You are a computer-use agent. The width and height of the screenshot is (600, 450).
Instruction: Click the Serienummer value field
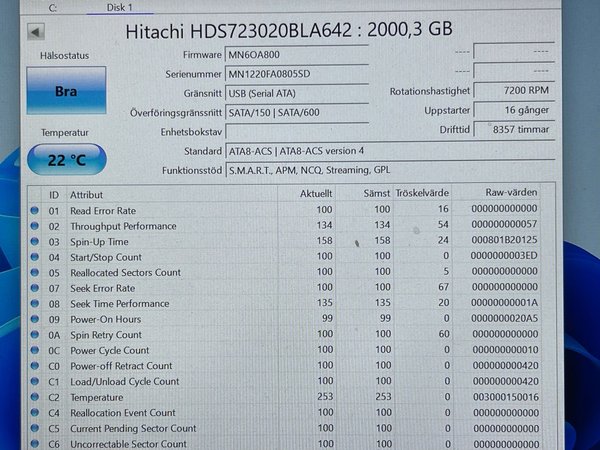(x=300, y=74)
